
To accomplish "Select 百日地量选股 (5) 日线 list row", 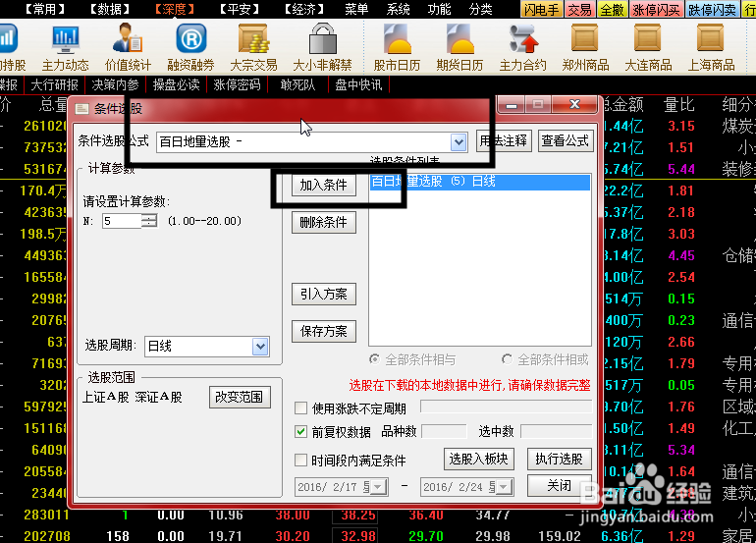I will (x=480, y=182).
